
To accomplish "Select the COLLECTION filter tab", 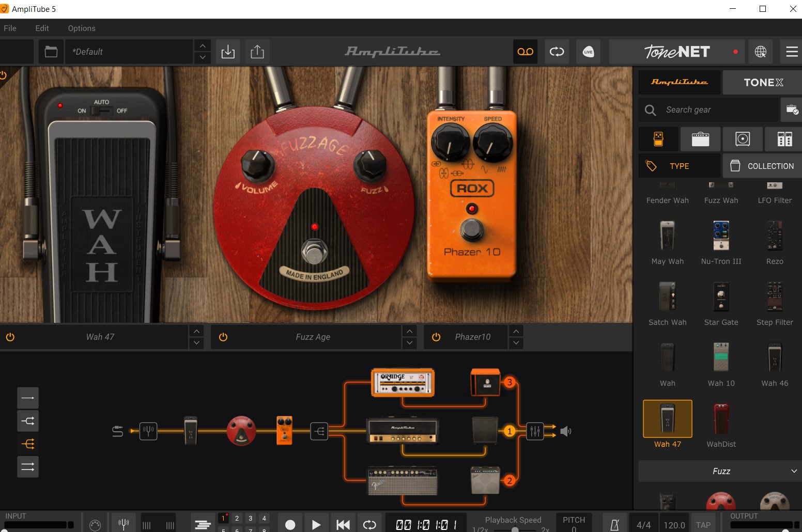I will tap(762, 166).
